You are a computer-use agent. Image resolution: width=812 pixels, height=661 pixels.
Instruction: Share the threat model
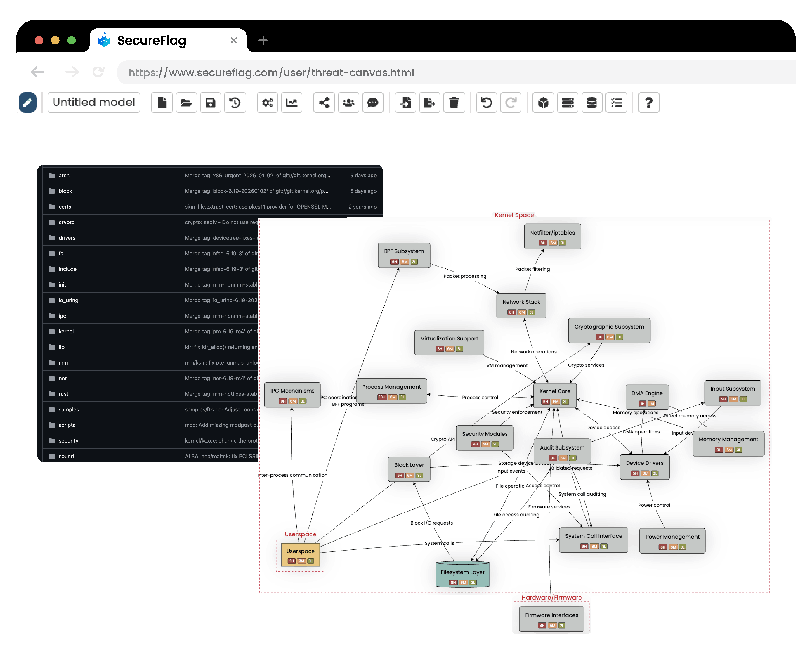pyautogui.click(x=324, y=103)
